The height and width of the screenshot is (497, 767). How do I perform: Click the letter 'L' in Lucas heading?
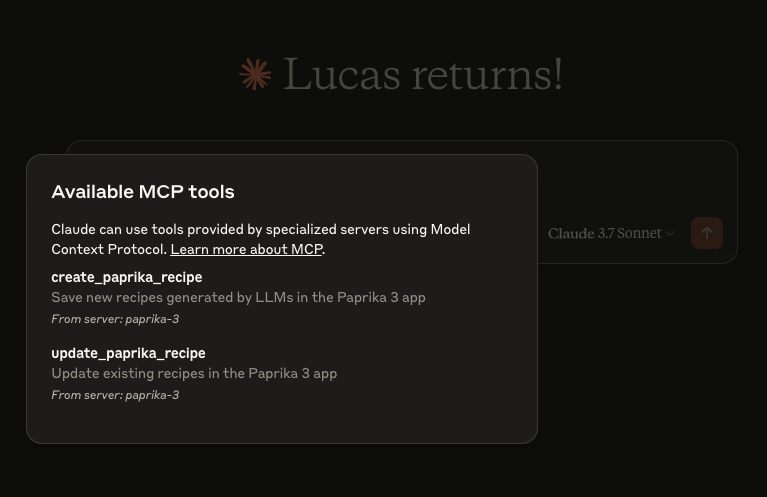[x=297, y=75]
